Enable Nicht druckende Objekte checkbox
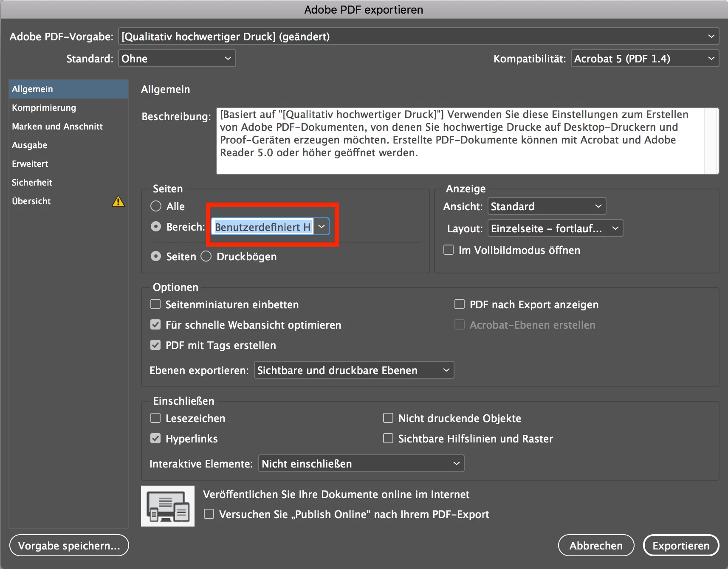 coord(388,418)
